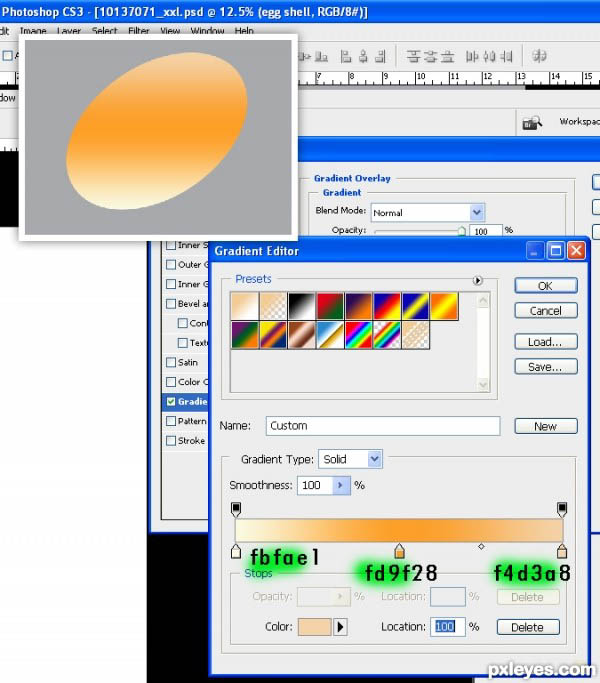The width and height of the screenshot is (600, 683).
Task: Pick the red-to-green gradient preset
Action: point(331,305)
